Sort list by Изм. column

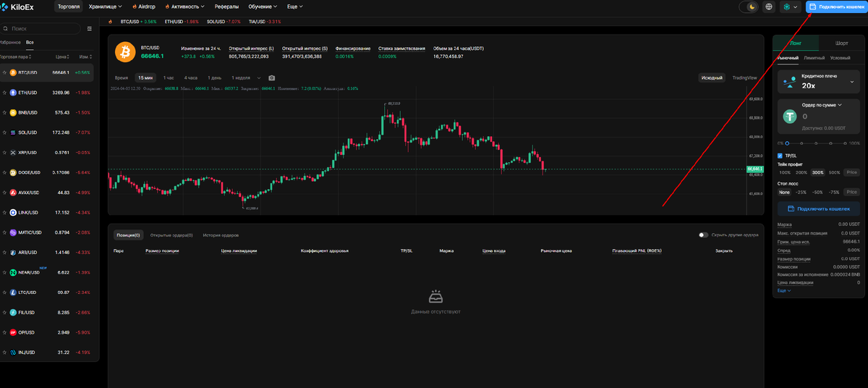tap(85, 56)
